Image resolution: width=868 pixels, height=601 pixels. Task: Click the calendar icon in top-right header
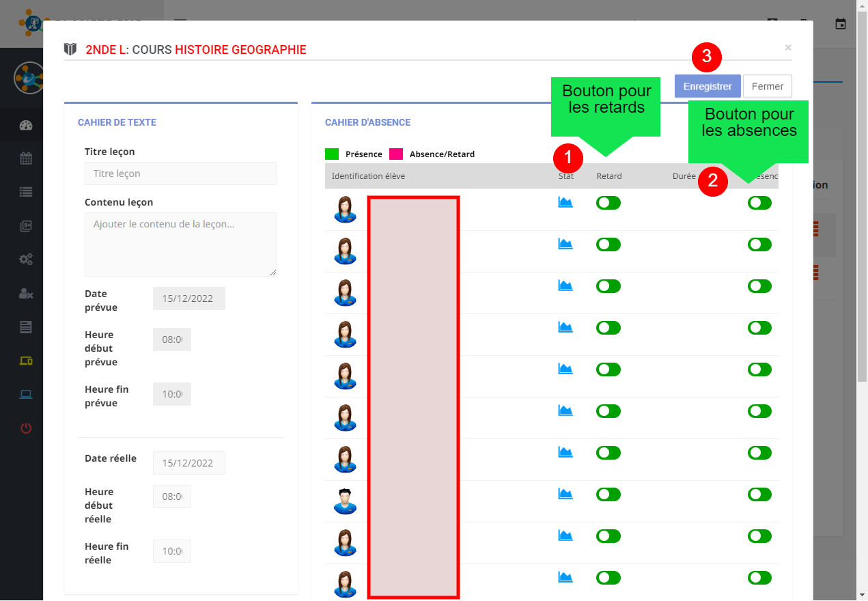(841, 24)
